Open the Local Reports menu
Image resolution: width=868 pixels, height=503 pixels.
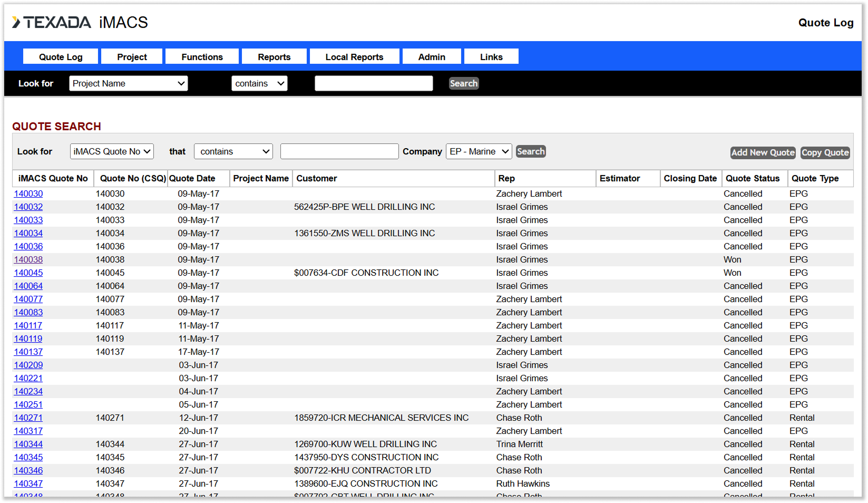coord(354,57)
